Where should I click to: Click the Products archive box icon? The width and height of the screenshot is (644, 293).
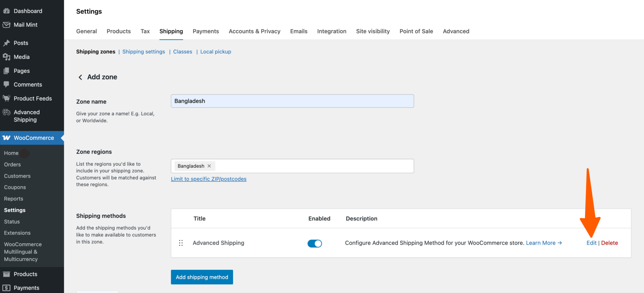click(7, 274)
